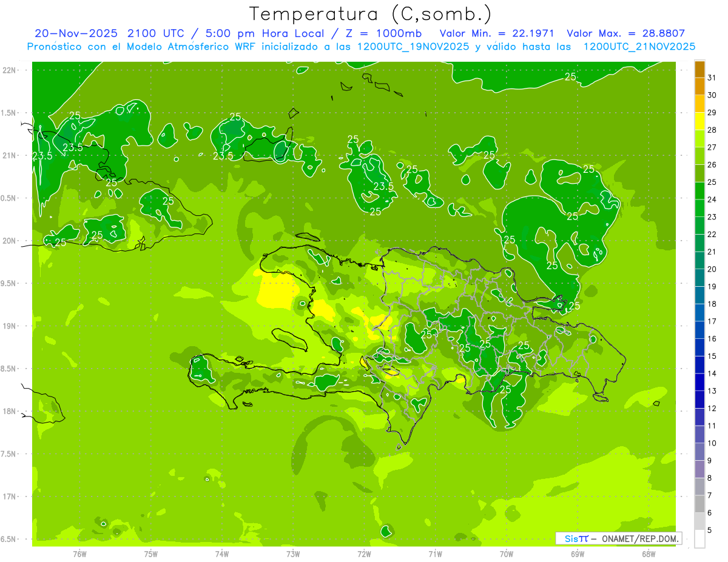Click the color scale label "10"
This screenshot has height=562, width=728.
(712, 443)
